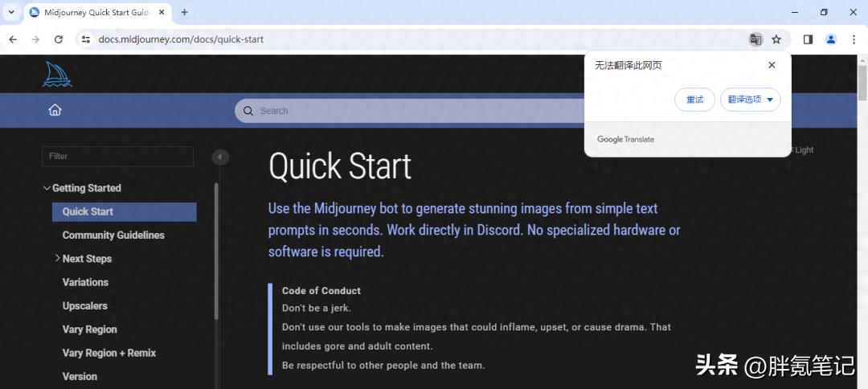Viewport: 868px width, 389px height.
Task: Go back to the previous page
Action: click(13, 39)
